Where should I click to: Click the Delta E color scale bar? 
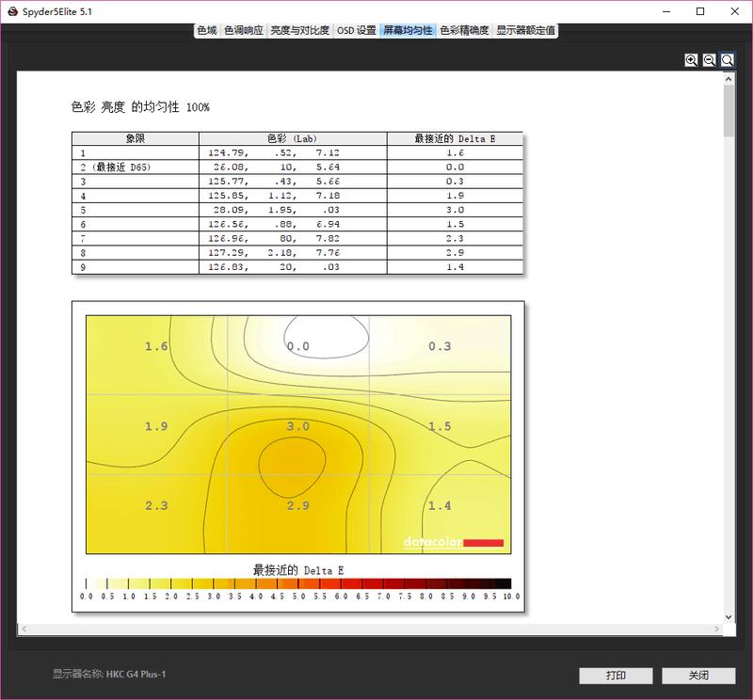point(297,583)
